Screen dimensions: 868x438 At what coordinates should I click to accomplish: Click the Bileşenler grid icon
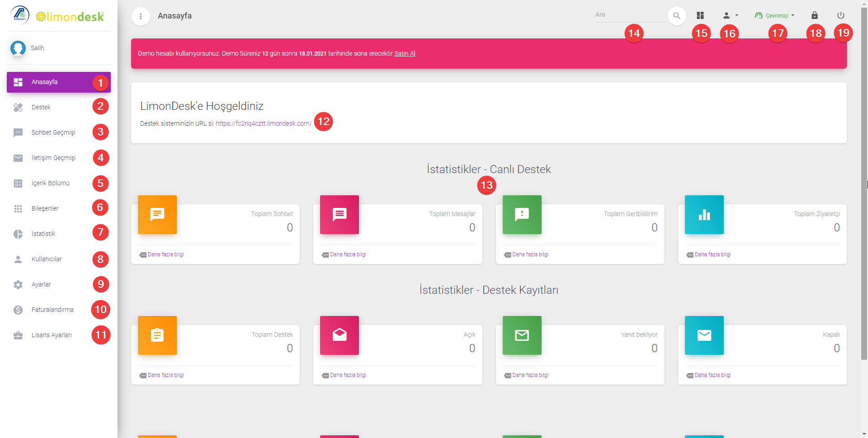pyautogui.click(x=18, y=209)
